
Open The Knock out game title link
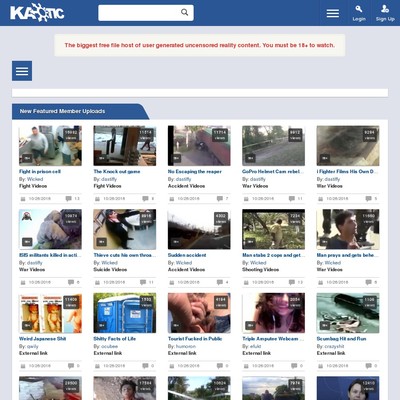117,171
